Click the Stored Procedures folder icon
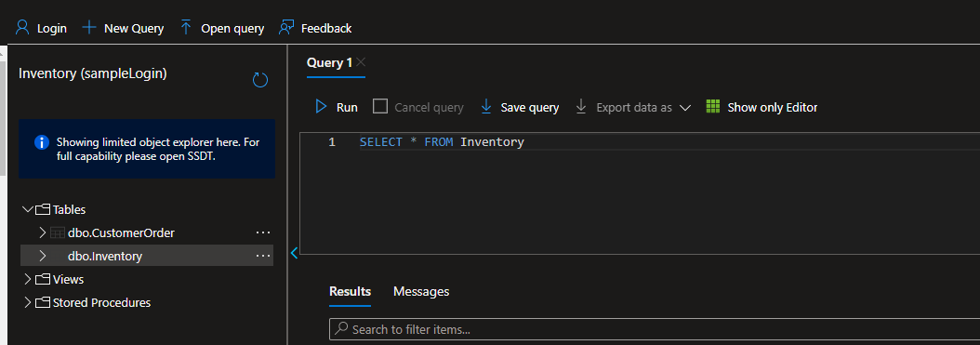 tap(43, 302)
